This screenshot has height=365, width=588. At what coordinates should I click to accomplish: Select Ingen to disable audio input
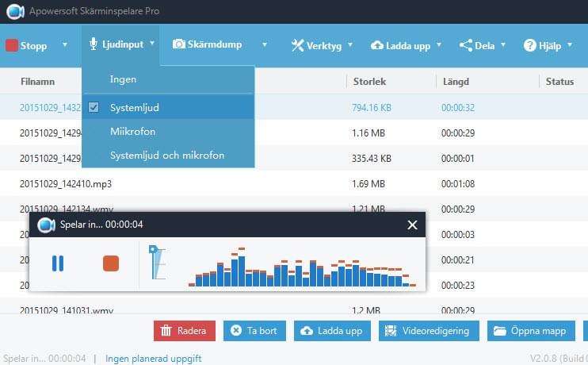[x=124, y=79]
